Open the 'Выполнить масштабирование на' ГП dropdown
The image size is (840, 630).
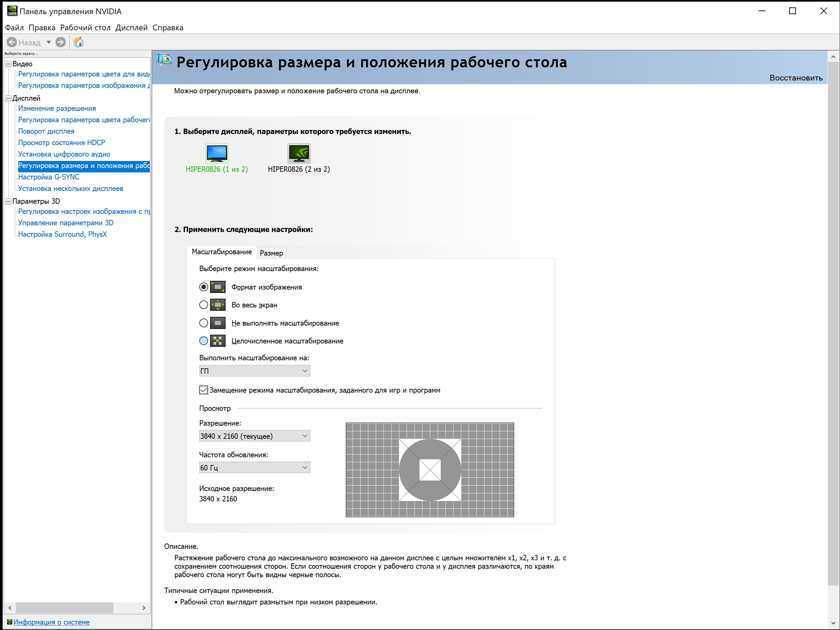255,371
